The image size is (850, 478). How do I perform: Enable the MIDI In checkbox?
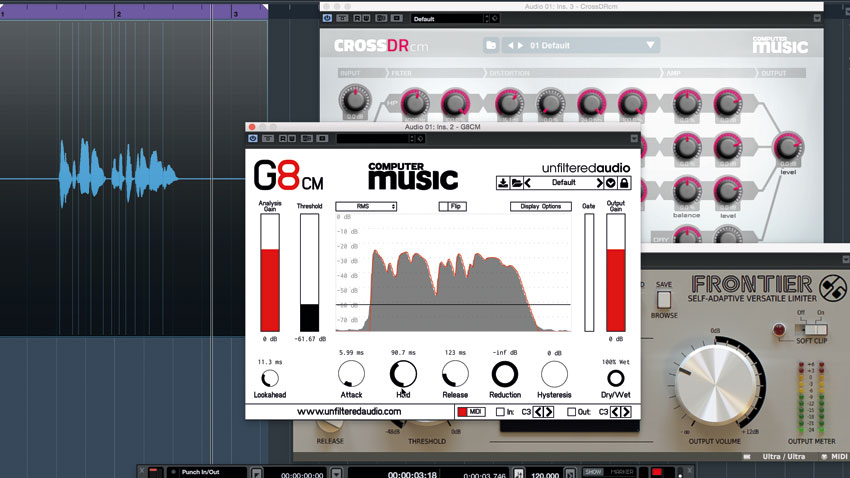(x=500, y=412)
